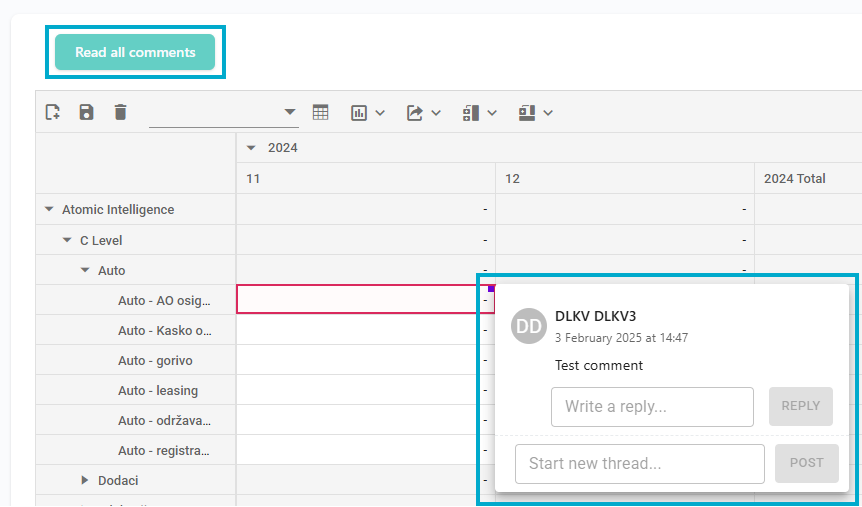The height and width of the screenshot is (507, 862).
Task: Click the save icon in toolbar
Action: click(x=86, y=113)
